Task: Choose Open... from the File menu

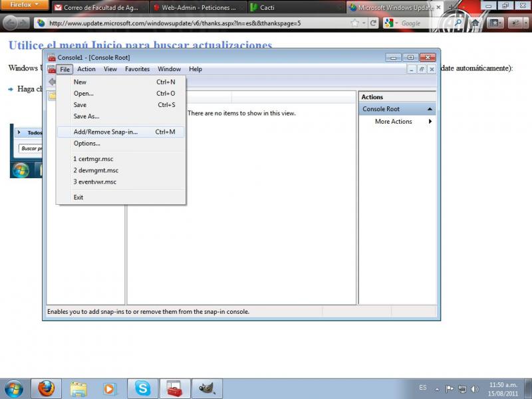Action: coord(121,94)
